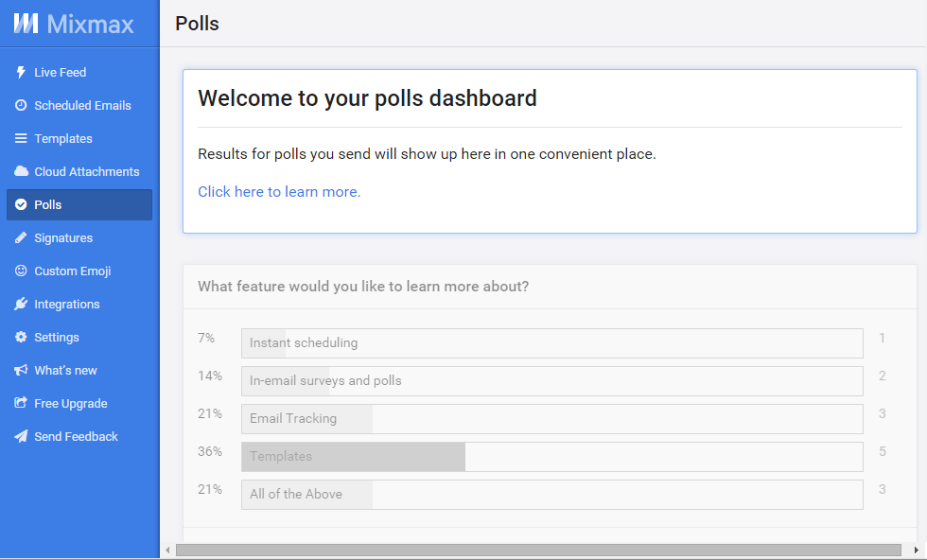Click the Live Feed lightning bolt icon

(21, 72)
